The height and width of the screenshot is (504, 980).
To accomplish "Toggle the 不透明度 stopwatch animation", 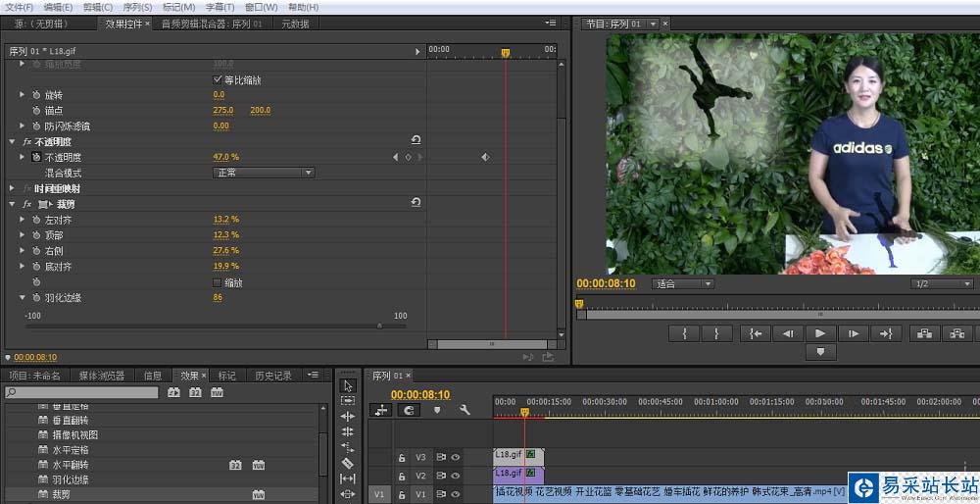I will tap(36, 157).
